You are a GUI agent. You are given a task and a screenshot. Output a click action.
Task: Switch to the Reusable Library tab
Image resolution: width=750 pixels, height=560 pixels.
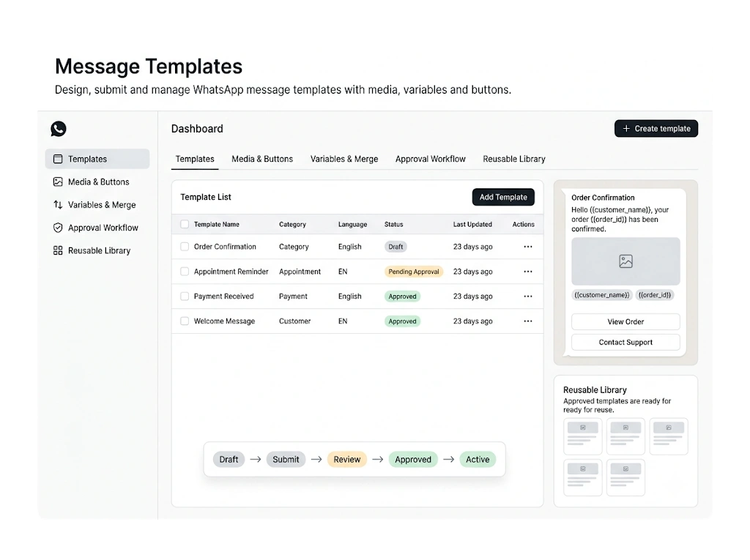pos(514,160)
